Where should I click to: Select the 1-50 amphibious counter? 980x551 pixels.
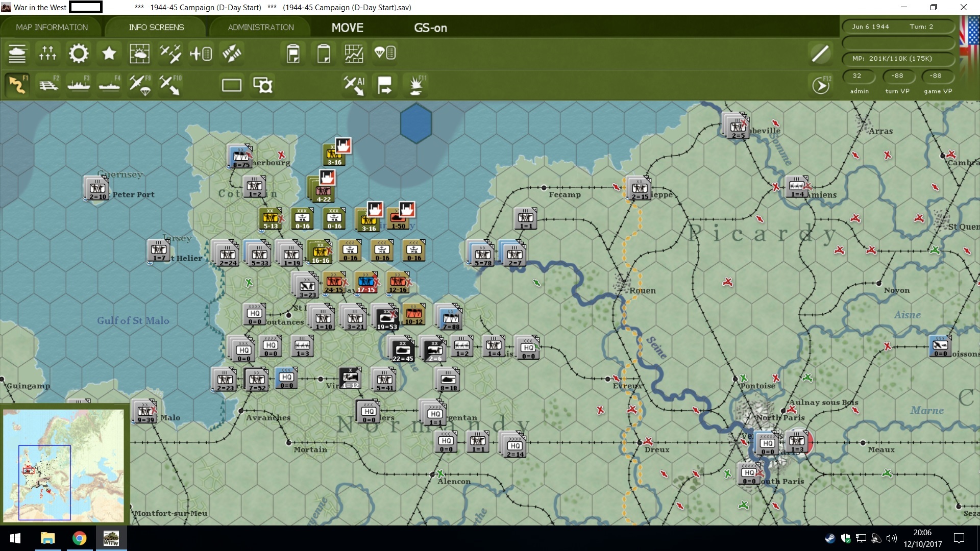click(399, 218)
